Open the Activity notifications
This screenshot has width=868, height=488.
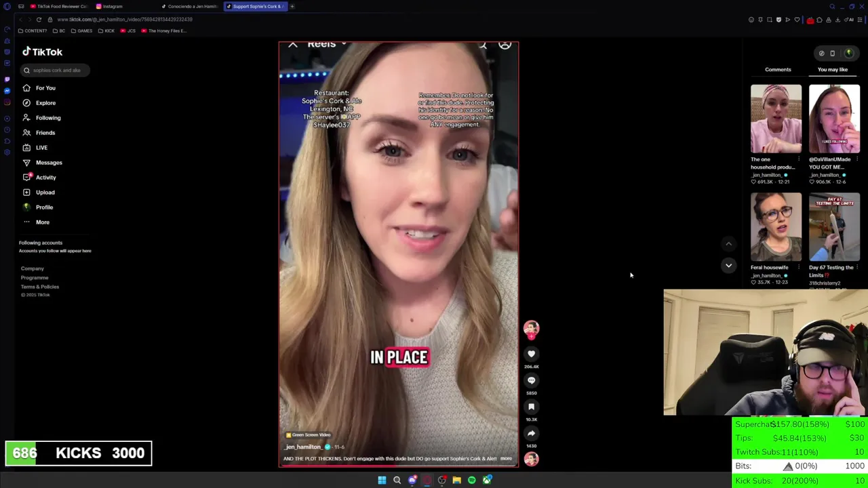[39, 178]
